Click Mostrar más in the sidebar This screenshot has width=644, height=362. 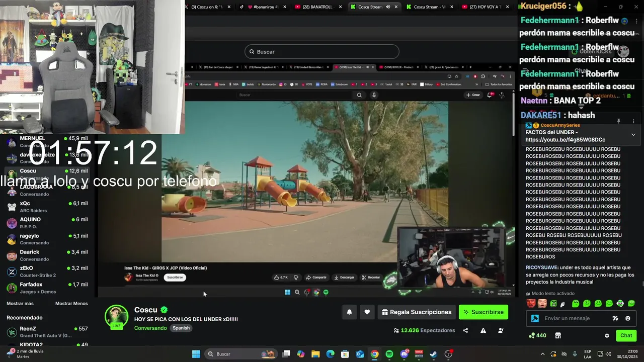point(20,304)
